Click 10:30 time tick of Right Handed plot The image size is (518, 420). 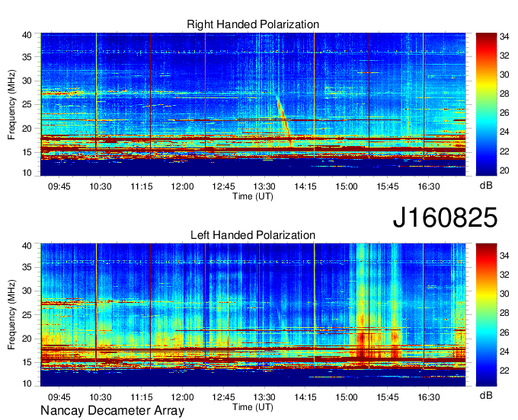coord(101,186)
